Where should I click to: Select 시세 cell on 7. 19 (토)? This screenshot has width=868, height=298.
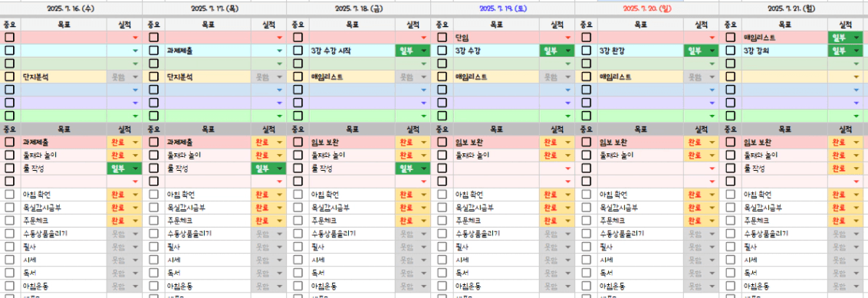[x=497, y=260]
